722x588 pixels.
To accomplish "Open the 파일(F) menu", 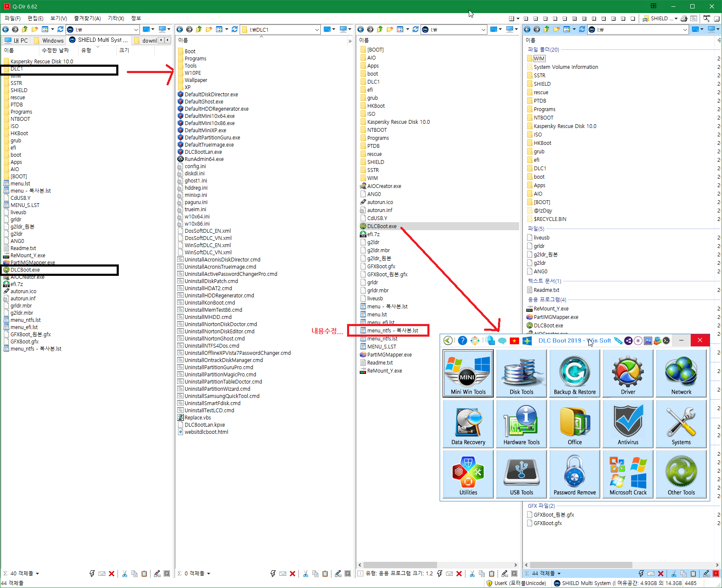I will 13,18.
